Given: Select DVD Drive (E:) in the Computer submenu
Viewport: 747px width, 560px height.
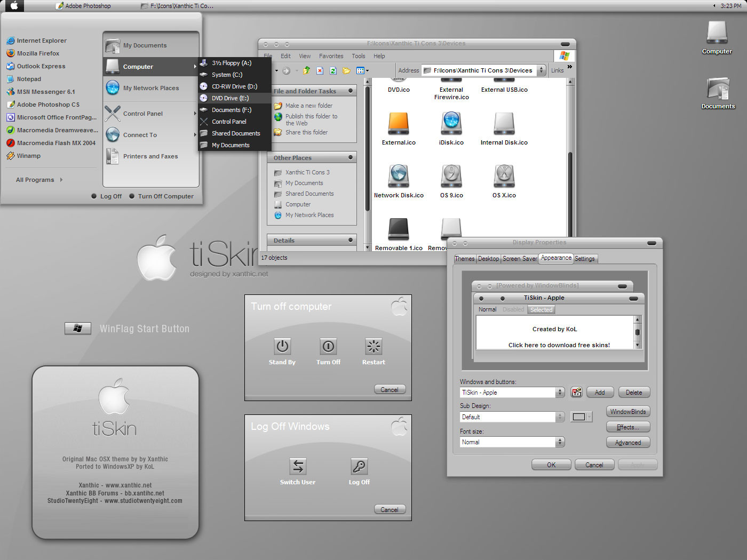Looking at the screenshot, I should click(x=235, y=98).
